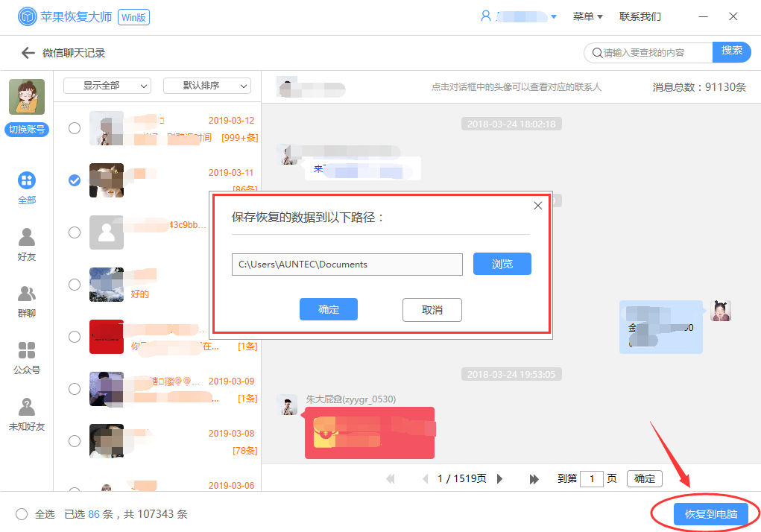Go back using the arrow beside 微信聊天记录
The image size is (761, 532).
coord(28,53)
